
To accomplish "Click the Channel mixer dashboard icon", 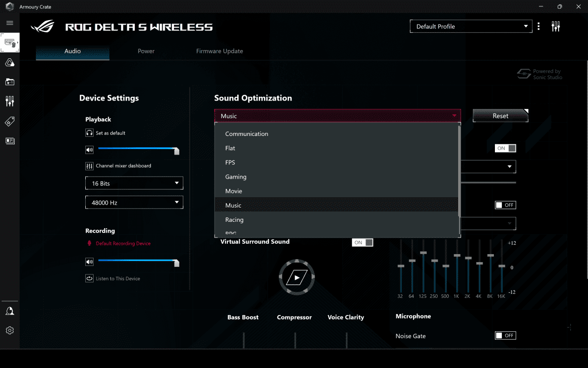I will click(x=89, y=166).
